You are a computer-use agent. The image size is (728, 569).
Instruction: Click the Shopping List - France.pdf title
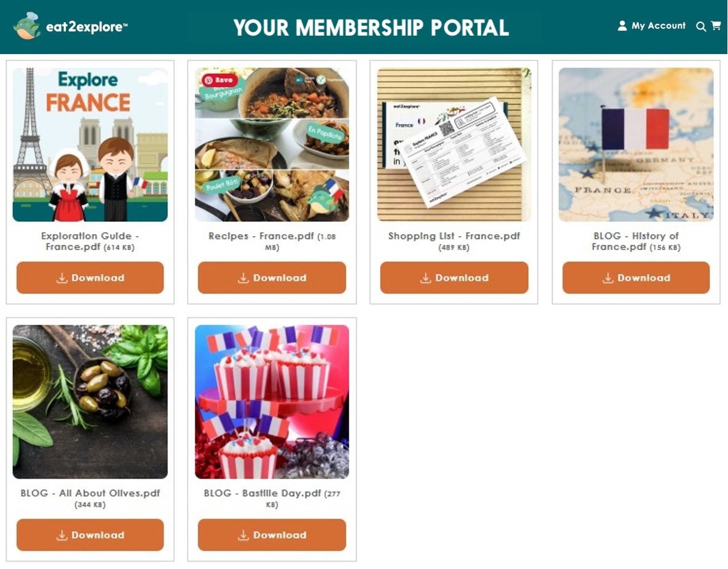(x=454, y=236)
